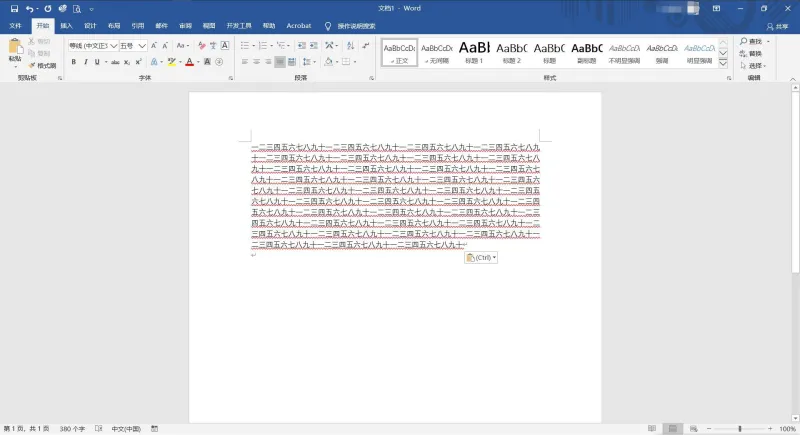
Task: Apply the 格式刷 (Format Painter)
Action: click(x=42, y=65)
